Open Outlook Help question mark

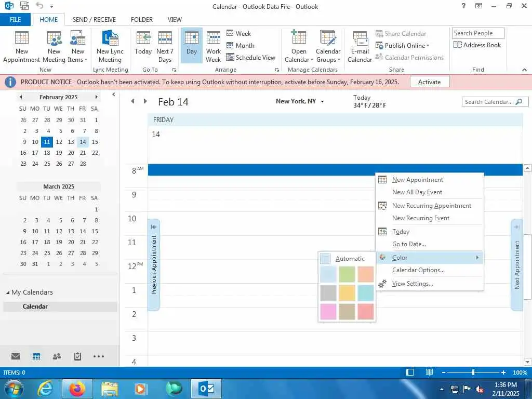[463, 6]
